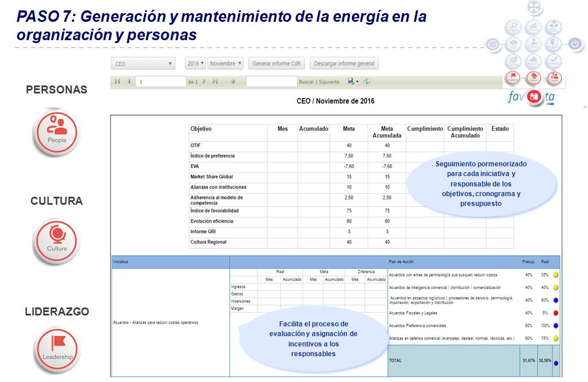
Task: Click the checkmark icon in the hub diagram
Action: (x=554, y=60)
